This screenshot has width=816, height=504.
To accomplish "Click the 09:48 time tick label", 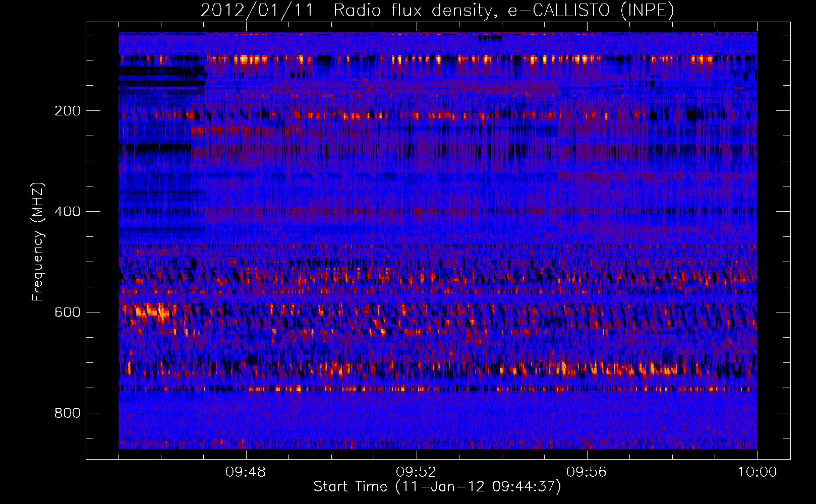I will click(x=246, y=472).
